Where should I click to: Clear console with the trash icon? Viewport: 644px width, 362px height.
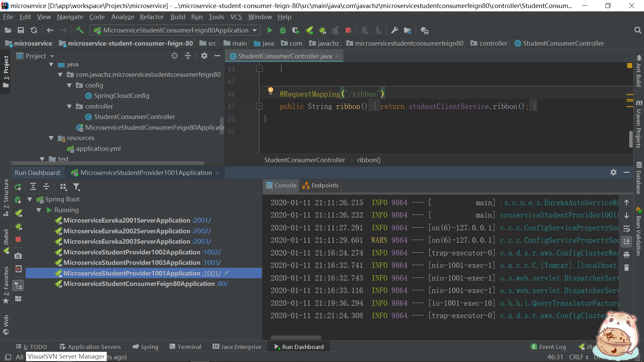click(627, 267)
